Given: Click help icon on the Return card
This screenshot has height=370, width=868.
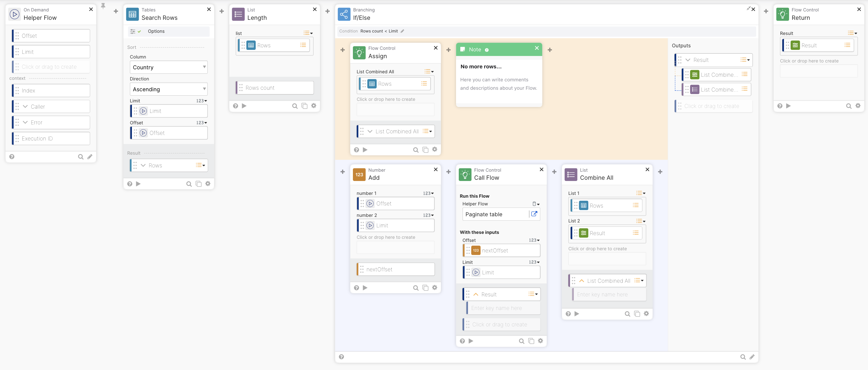Looking at the screenshot, I should (x=780, y=106).
